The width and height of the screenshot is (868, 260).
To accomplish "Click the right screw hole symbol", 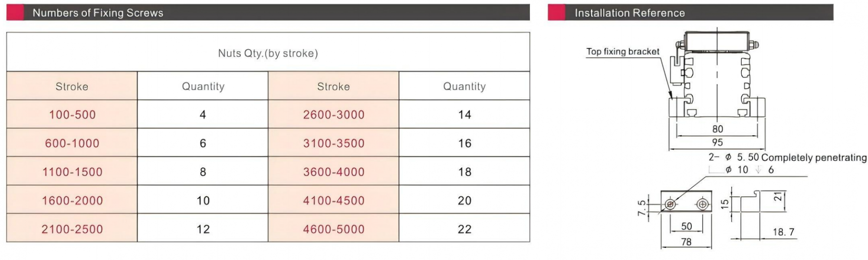I will coord(702,204).
